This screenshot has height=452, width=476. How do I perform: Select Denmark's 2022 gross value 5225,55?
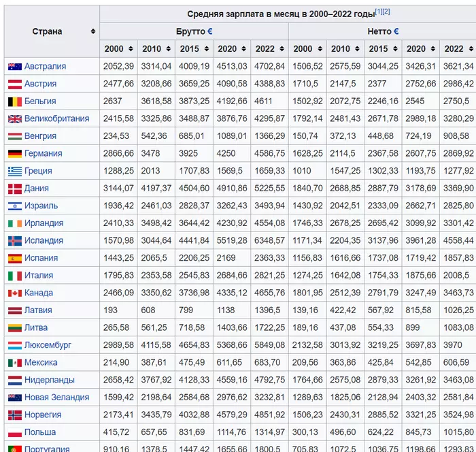tap(269, 188)
